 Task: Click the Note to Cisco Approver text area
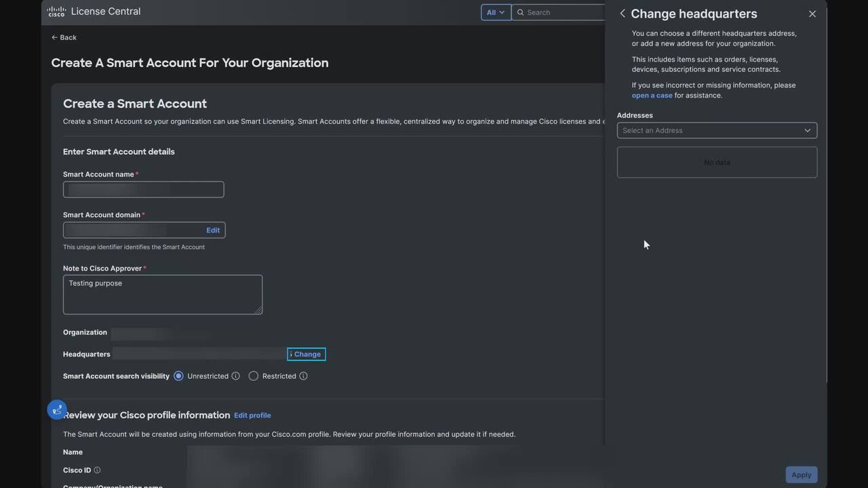(163, 294)
